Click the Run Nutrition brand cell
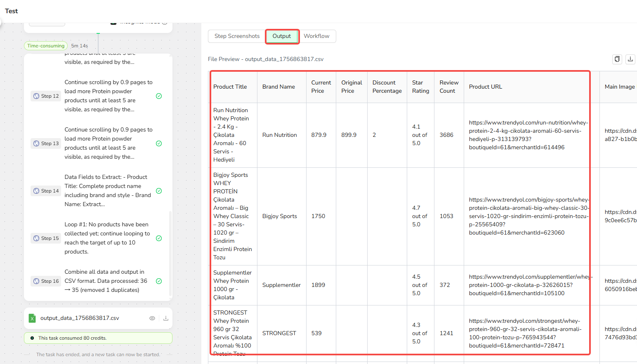The width and height of the screenshot is (637, 364). pyautogui.click(x=282, y=135)
